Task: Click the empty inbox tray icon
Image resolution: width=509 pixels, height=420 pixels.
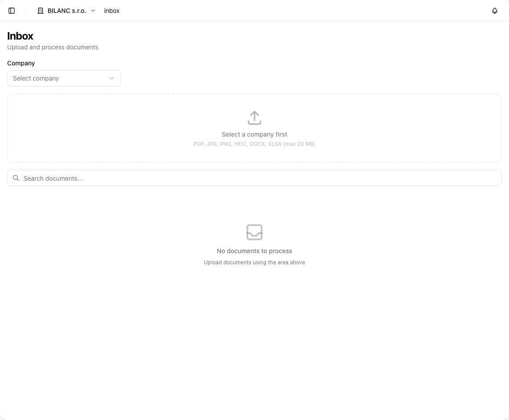Action: click(x=254, y=232)
